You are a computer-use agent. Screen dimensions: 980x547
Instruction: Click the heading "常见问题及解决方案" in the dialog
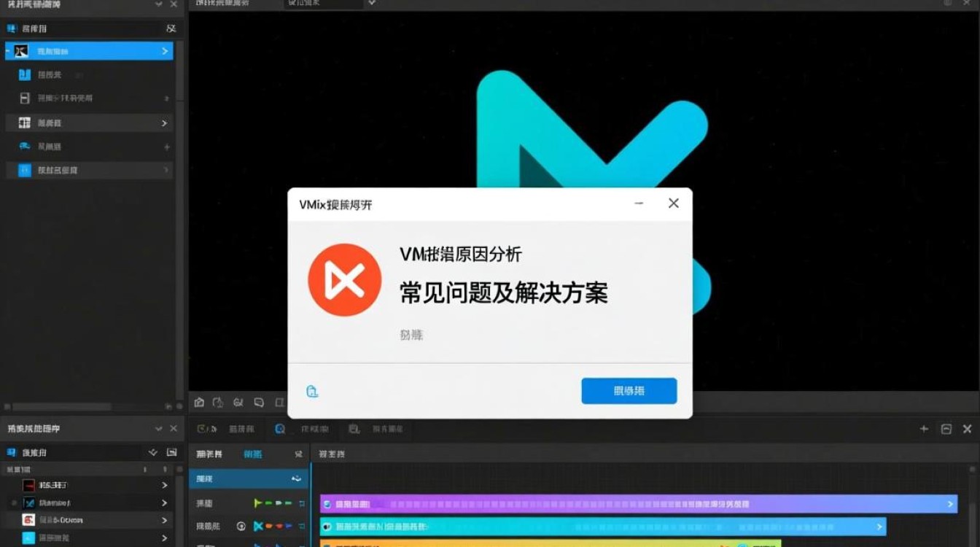tap(503, 292)
